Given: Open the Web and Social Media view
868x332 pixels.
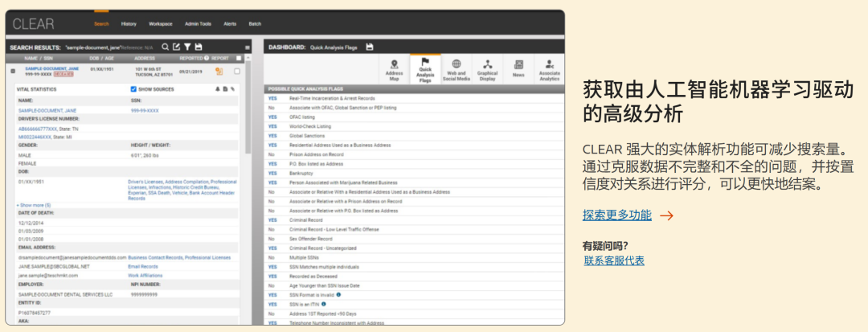Looking at the screenshot, I should 456,70.
